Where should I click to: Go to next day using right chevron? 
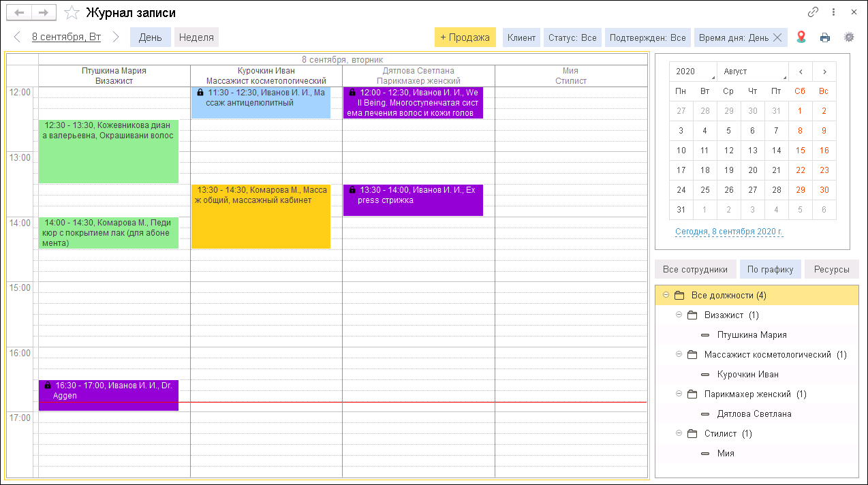pyautogui.click(x=116, y=37)
